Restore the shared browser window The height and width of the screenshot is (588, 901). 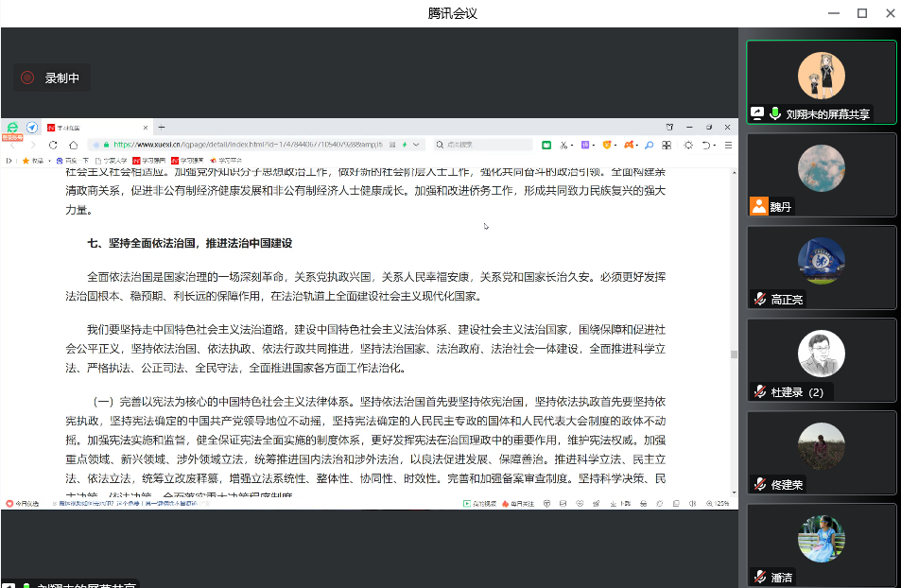[x=708, y=127]
